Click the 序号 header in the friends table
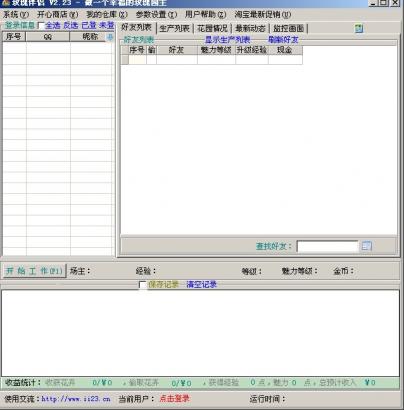This screenshot has height=410, width=404. tap(137, 50)
